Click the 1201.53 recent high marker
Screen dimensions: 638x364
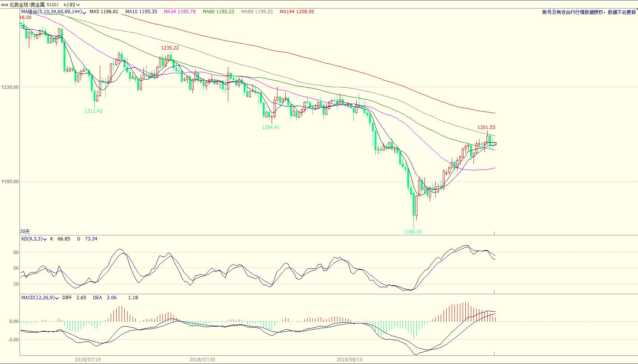pyautogui.click(x=486, y=127)
